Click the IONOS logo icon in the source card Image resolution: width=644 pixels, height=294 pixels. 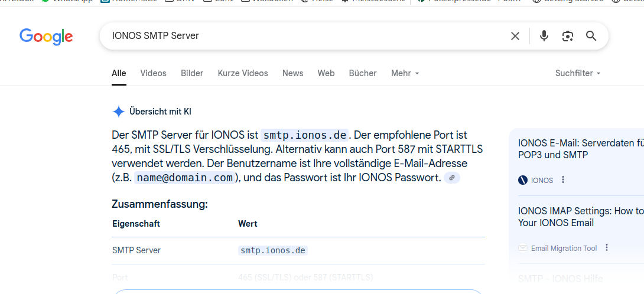523,180
